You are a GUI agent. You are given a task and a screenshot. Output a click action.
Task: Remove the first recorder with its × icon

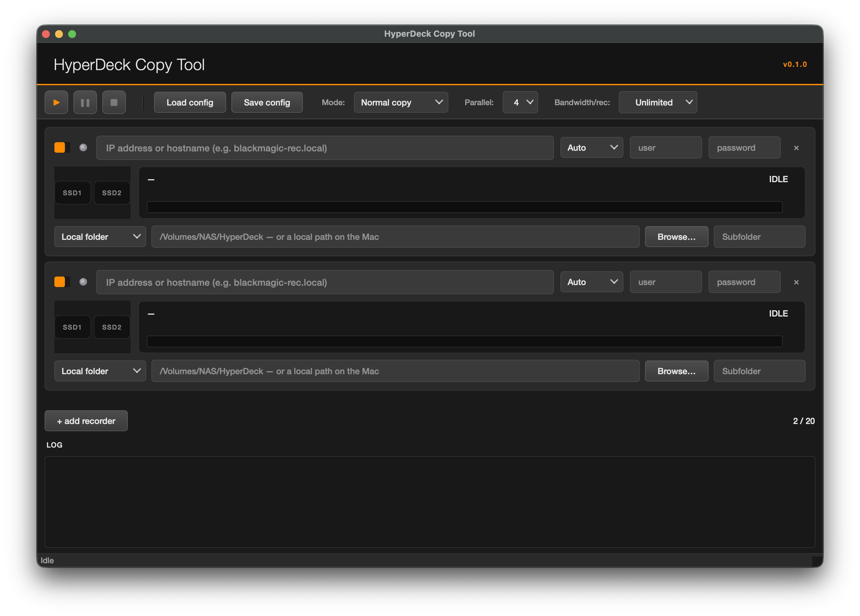pos(796,148)
